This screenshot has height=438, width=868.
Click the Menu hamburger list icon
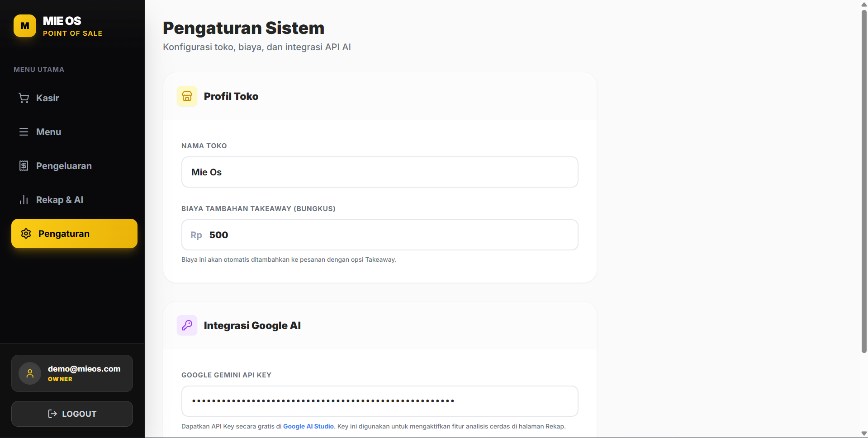[x=24, y=132]
